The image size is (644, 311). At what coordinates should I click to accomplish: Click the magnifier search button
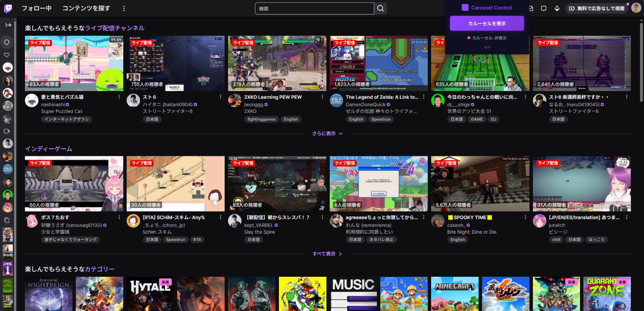(x=380, y=8)
